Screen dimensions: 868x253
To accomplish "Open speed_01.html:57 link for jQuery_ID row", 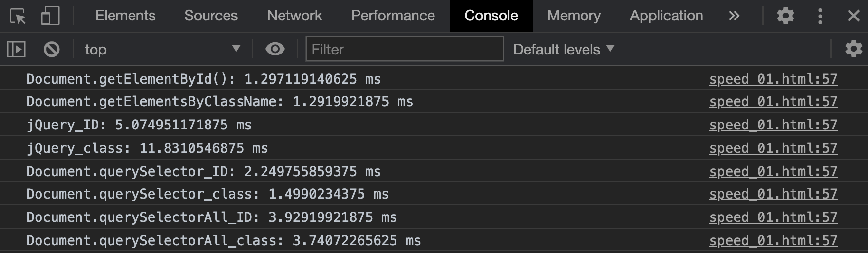I will [773, 125].
